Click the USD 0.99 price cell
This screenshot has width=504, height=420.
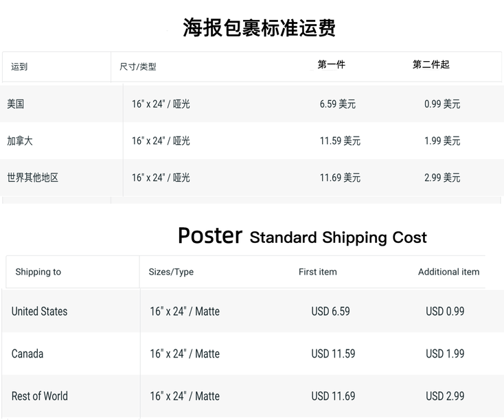(445, 311)
